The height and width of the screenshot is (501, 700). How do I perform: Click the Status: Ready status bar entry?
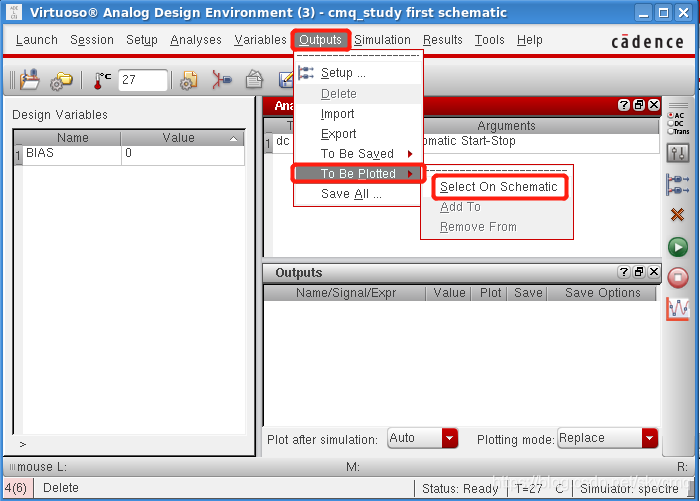click(x=460, y=489)
